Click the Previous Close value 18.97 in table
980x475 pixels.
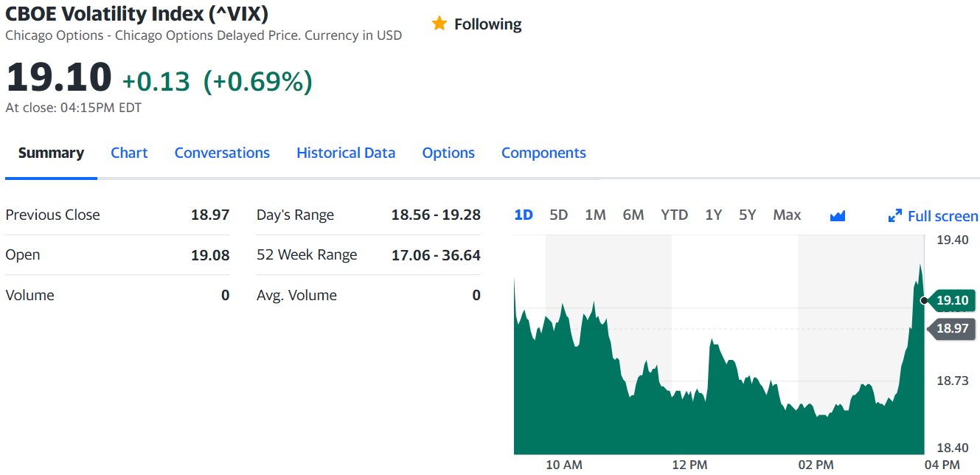210,215
